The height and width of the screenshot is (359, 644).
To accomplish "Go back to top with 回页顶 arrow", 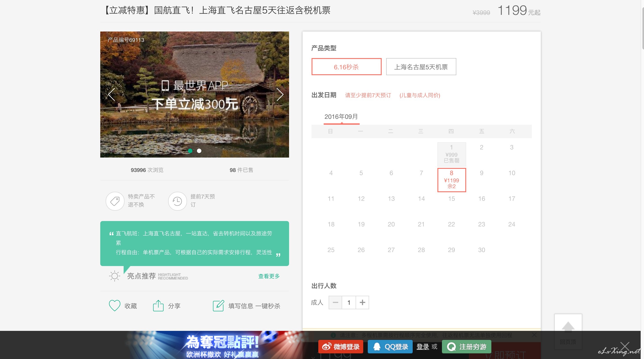I will 568,332.
